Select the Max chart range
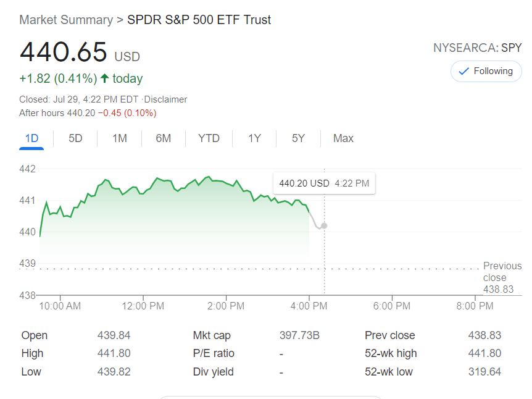This screenshot has width=532, height=399. (343, 138)
